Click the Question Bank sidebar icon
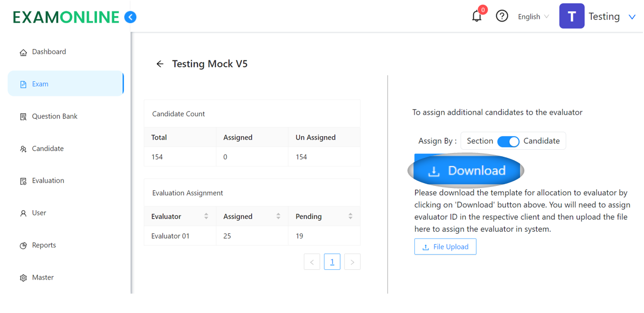The height and width of the screenshot is (313, 644). point(23,117)
